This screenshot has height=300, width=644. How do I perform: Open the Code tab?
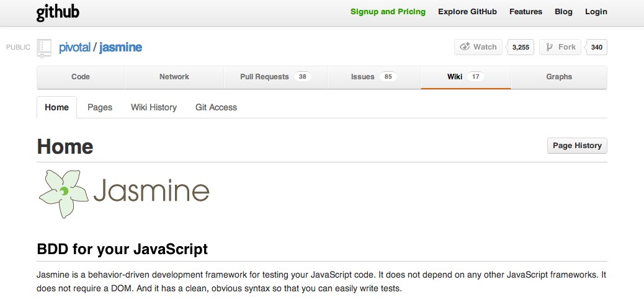coord(81,77)
